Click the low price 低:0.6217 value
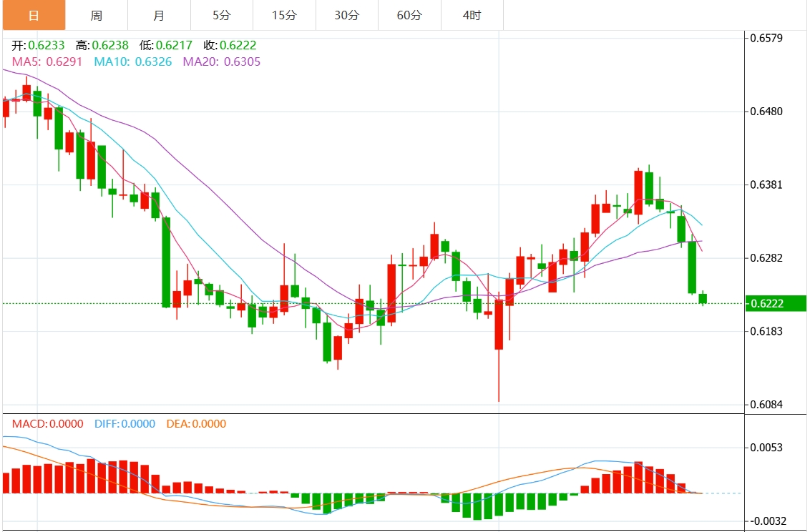 [166, 46]
